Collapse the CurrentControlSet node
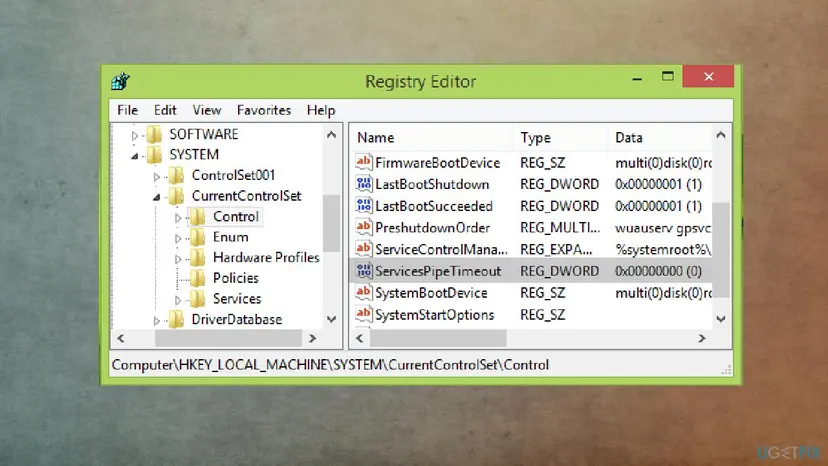Screen dimensions: 828x466 157,197
